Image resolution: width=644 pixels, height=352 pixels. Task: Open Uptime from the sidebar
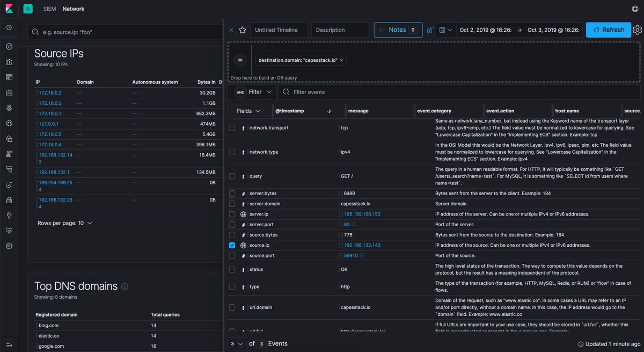point(9,184)
